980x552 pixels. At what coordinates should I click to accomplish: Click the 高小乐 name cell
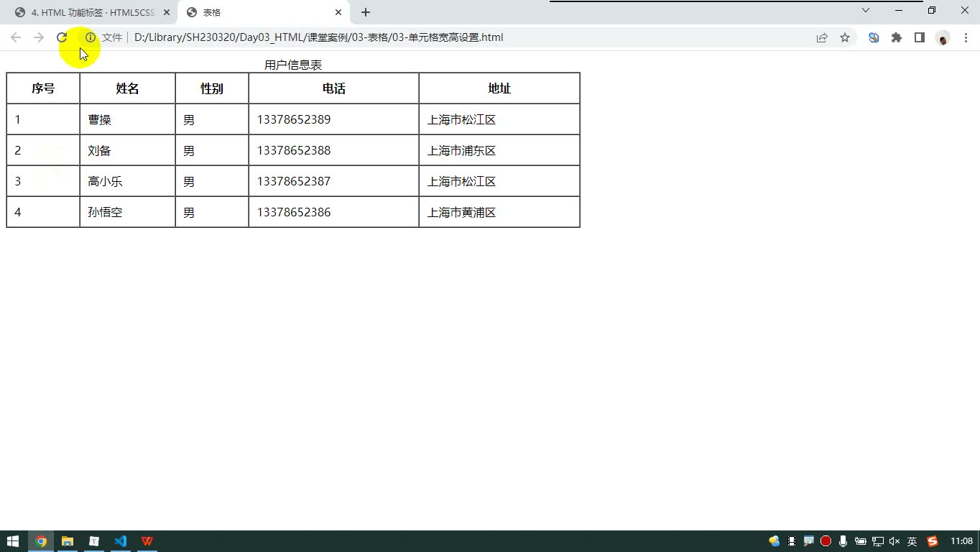point(127,181)
